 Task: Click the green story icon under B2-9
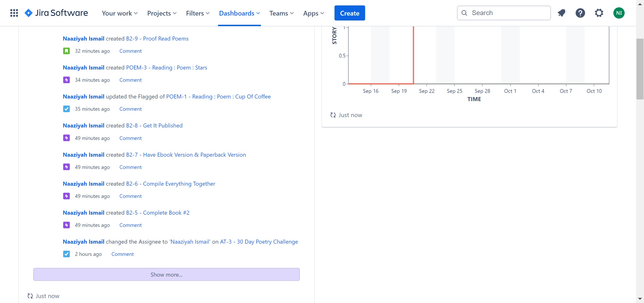coord(66,51)
